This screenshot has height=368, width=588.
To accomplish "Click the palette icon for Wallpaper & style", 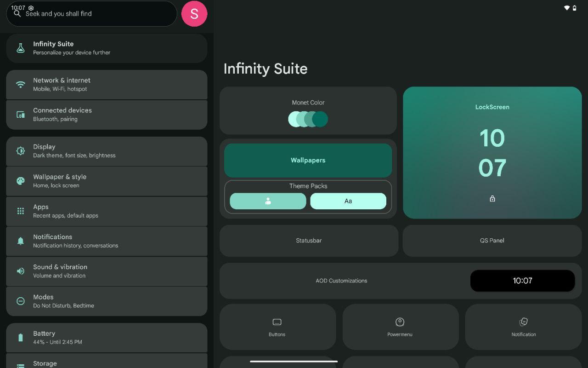I will (x=20, y=181).
